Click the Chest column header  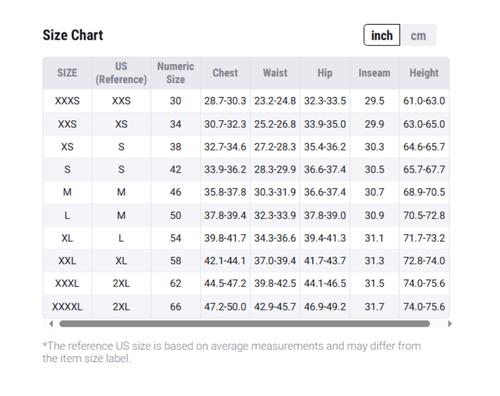coord(225,73)
